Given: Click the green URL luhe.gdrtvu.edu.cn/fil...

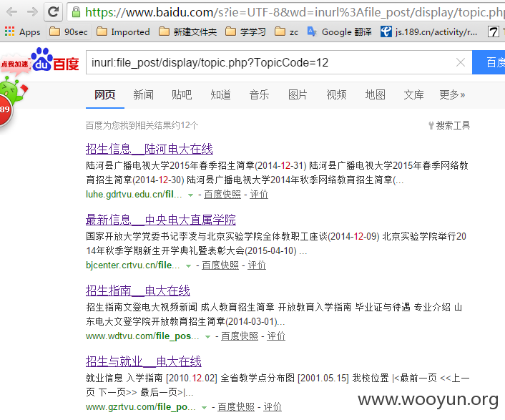Looking at the screenshot, I should (134, 194).
